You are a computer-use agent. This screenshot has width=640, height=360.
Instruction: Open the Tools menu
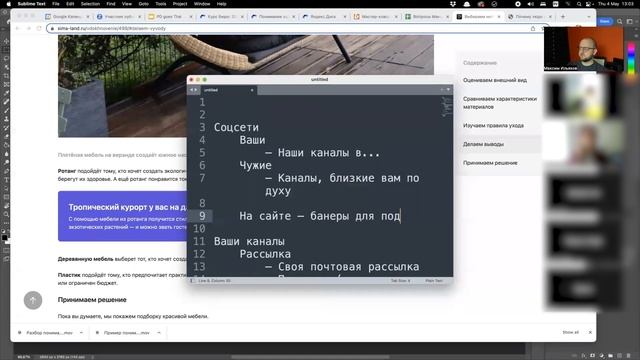coord(161,4)
